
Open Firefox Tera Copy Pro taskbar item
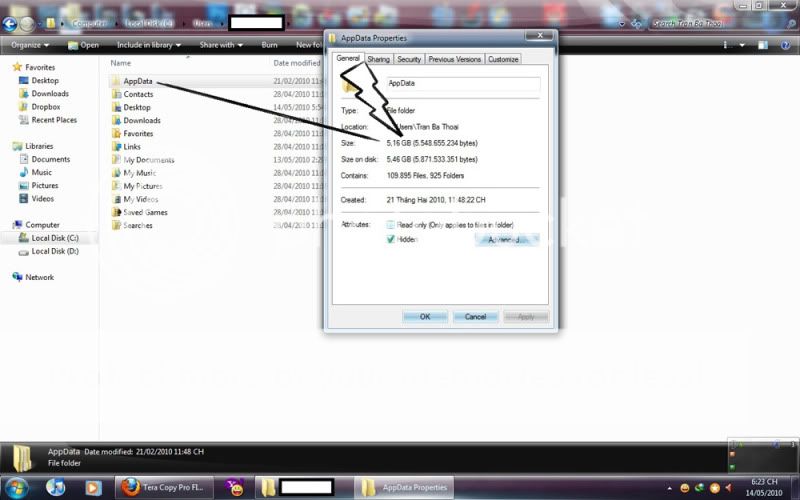point(160,487)
